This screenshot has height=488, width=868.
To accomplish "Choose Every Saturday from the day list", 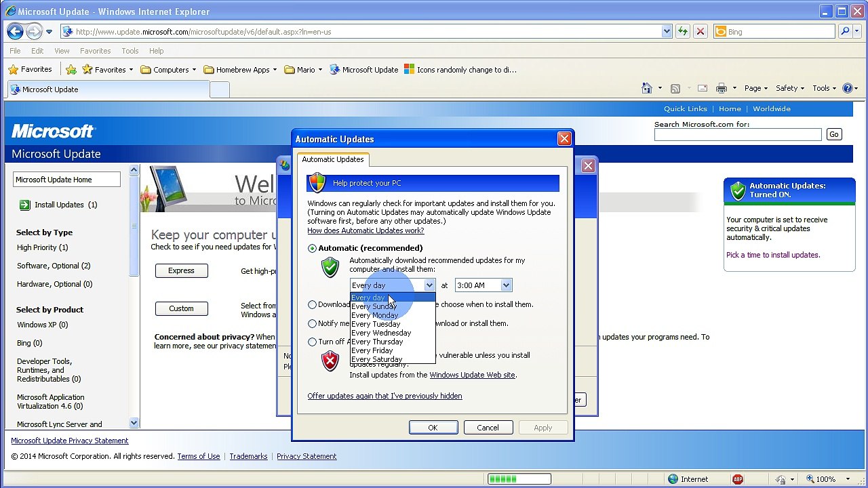I will point(392,359).
